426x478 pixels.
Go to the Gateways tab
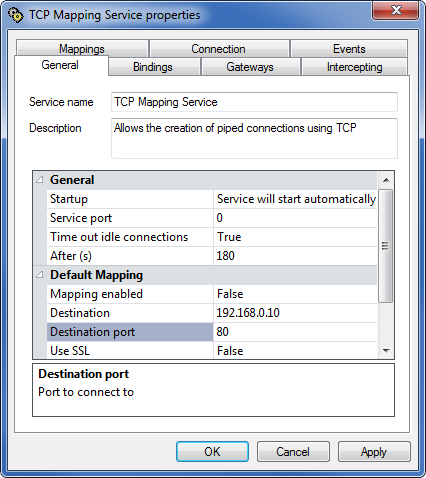(250, 67)
